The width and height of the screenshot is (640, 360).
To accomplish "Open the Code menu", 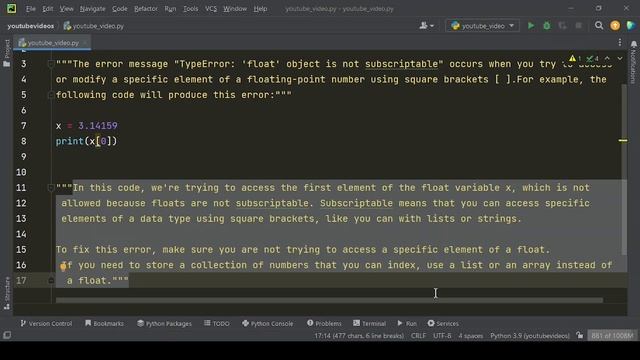I will pos(120,9).
